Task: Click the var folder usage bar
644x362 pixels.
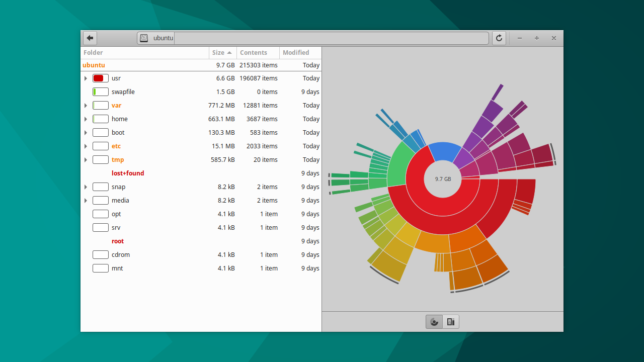Action: point(100,105)
